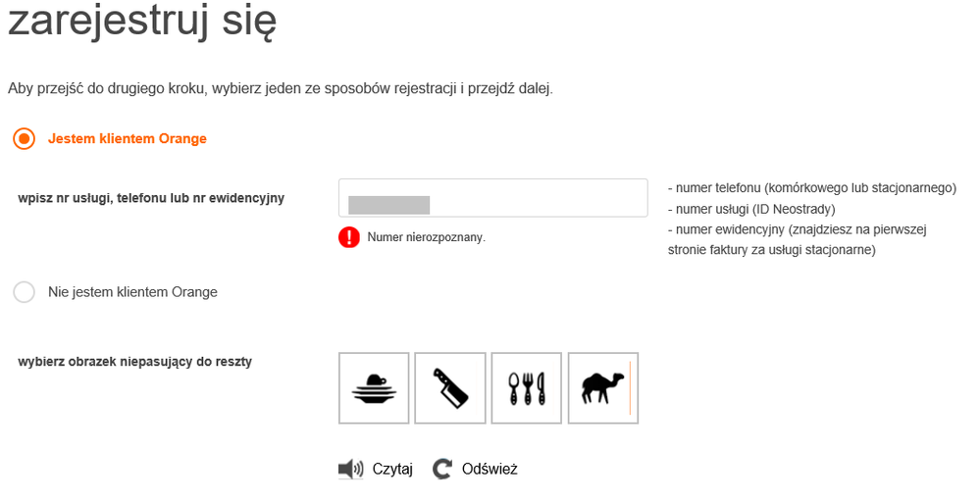Screen dimensions: 980x500
Task: Click the "Nie jestem klientem Orange" label text
Action: click(x=132, y=292)
